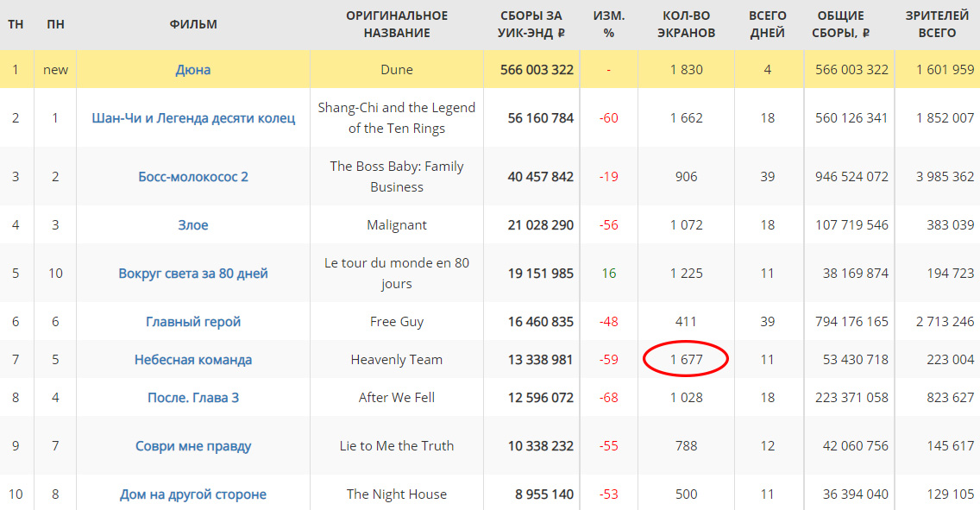Open Шан-Чи и Легенда десяти колец link
This screenshot has width=980, height=510.
point(193,117)
